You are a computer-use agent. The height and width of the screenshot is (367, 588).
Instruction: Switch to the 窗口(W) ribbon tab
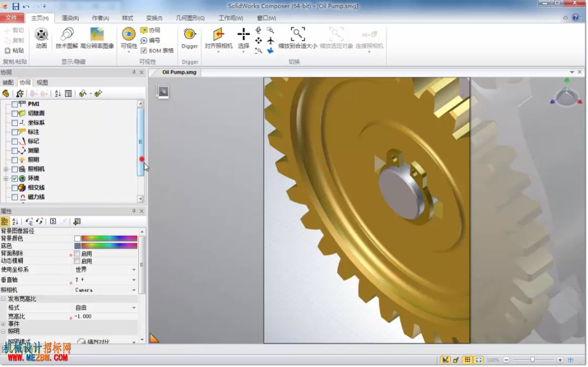[266, 18]
